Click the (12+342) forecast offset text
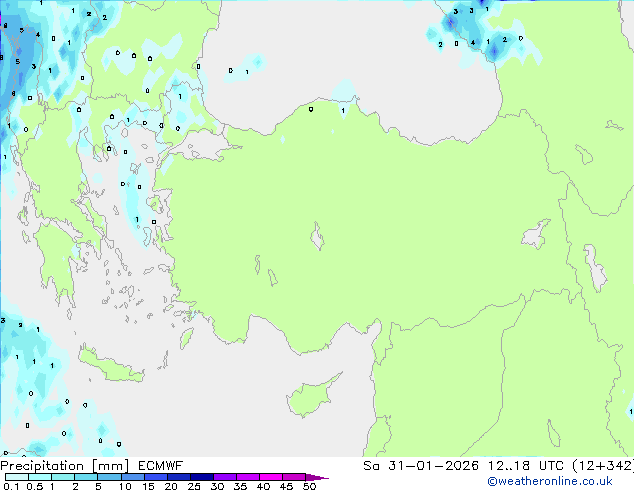This screenshot has width=634, height=490. tap(603, 466)
